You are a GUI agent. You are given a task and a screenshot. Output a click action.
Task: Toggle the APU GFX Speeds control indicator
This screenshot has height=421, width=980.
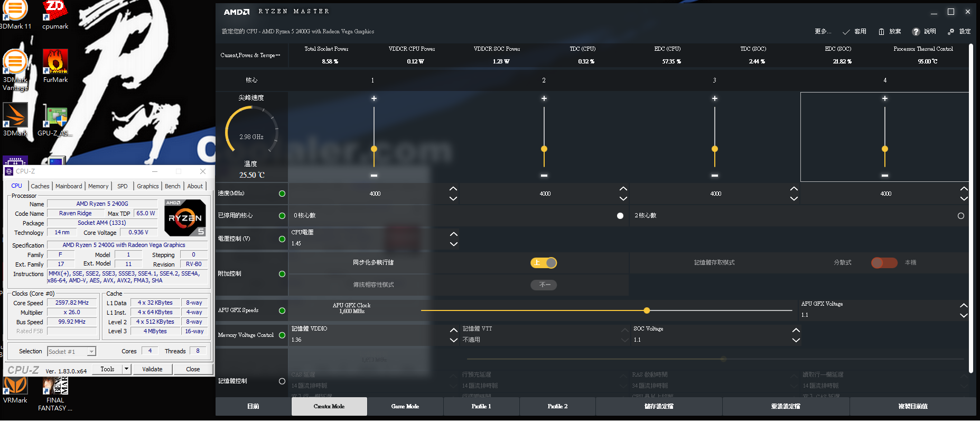282,310
